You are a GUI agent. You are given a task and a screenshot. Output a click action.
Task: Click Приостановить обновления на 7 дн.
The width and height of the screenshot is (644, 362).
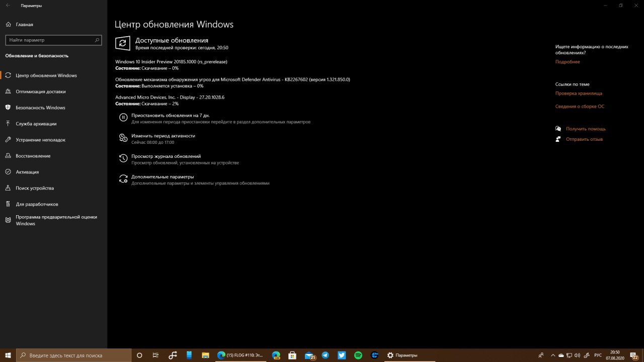pyautogui.click(x=171, y=115)
